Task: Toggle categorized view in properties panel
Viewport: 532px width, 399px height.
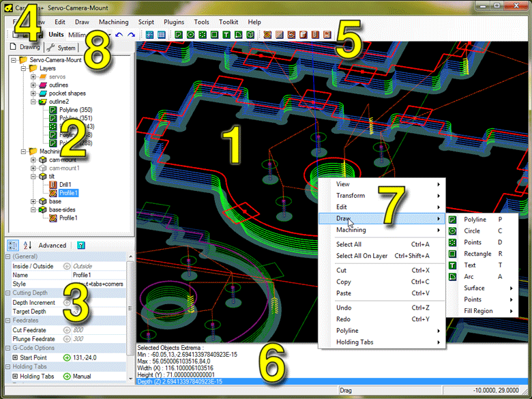Action: pos(13,245)
